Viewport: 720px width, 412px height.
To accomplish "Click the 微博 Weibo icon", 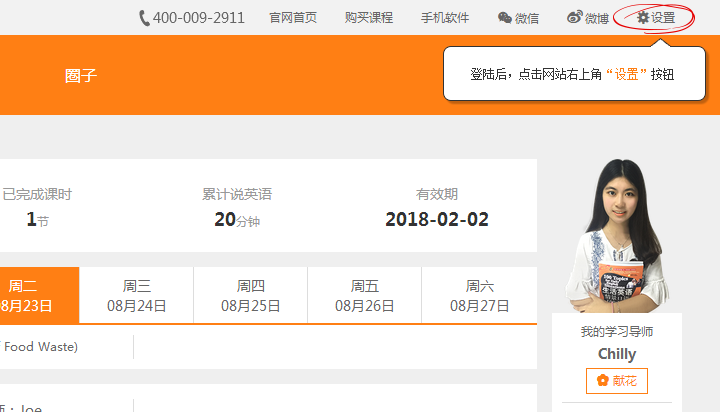I will (x=574, y=18).
